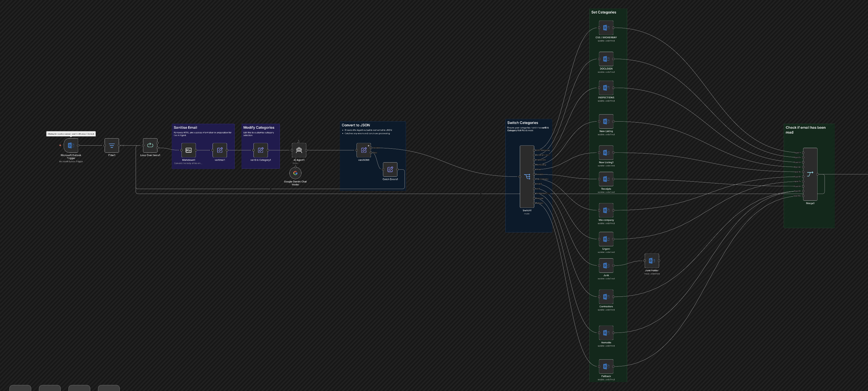Open the varID & Category1 node

(x=261, y=150)
